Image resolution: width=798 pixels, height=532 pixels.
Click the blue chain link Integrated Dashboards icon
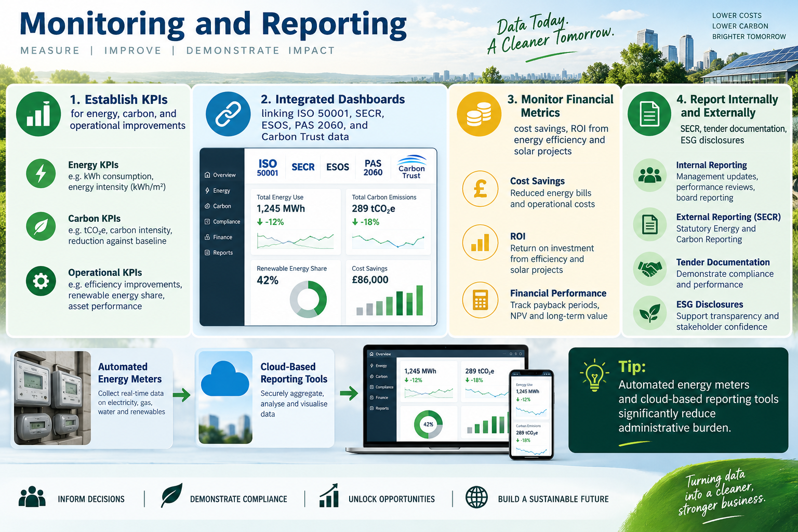pyautogui.click(x=228, y=114)
